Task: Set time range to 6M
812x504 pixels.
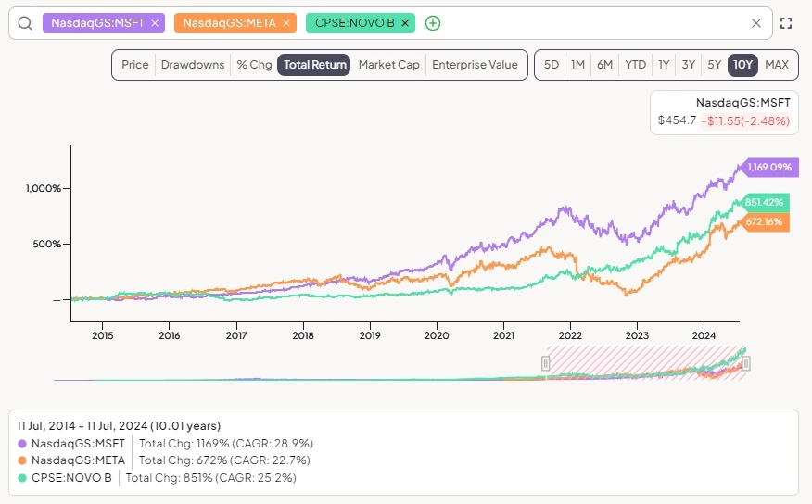Action: (605, 65)
